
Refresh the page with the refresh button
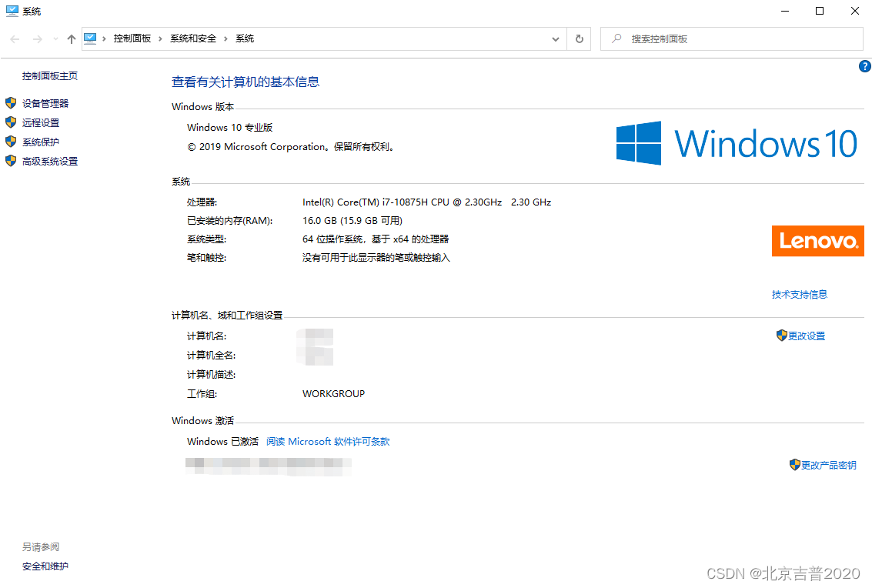(579, 39)
